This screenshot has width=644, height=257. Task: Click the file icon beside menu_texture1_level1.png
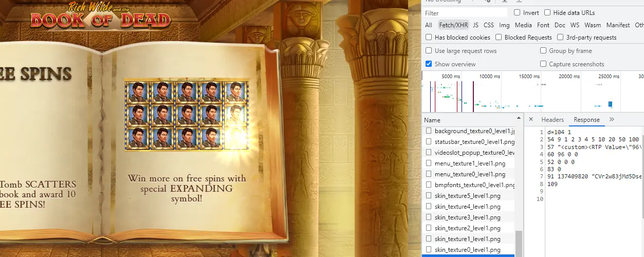point(429,163)
